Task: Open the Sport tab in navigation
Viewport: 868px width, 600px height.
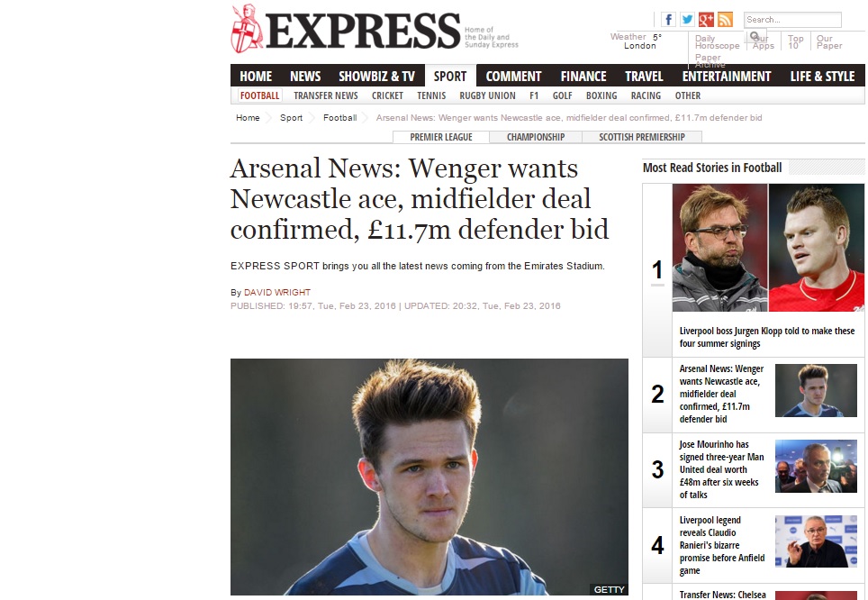Action: (x=450, y=76)
